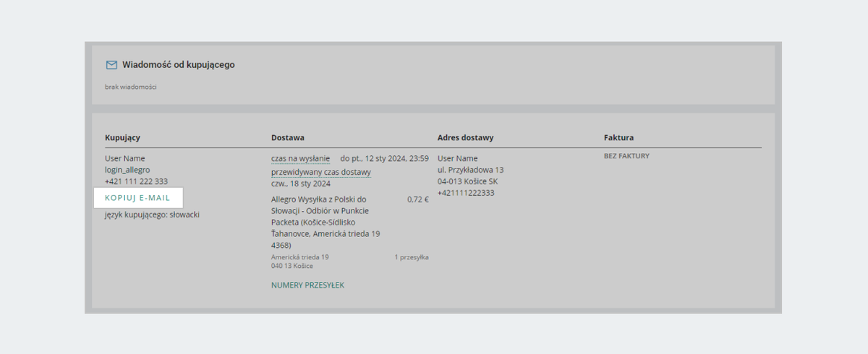The width and height of the screenshot is (868, 354).
Task: Click the buyer login 'login_allegro'
Action: [x=127, y=170]
